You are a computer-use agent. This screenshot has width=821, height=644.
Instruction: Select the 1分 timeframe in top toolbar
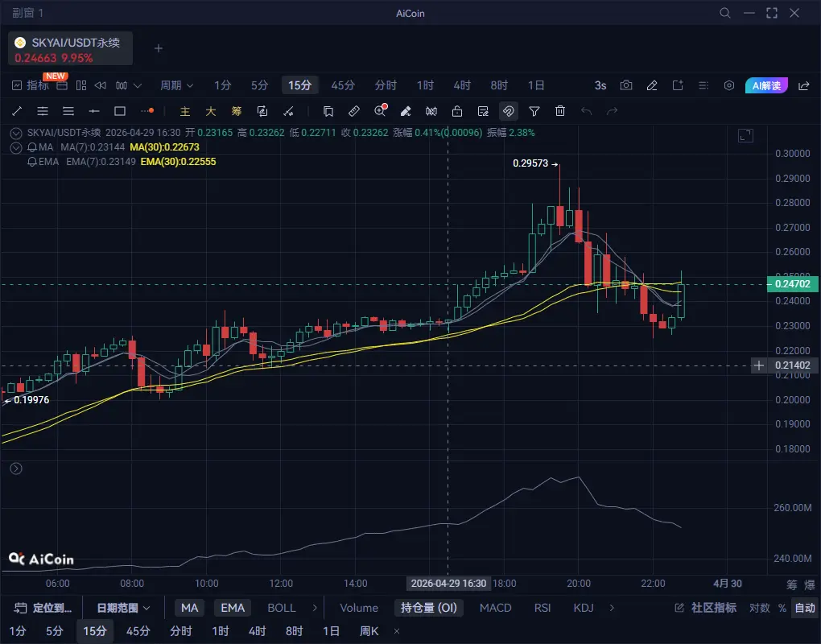click(x=222, y=85)
